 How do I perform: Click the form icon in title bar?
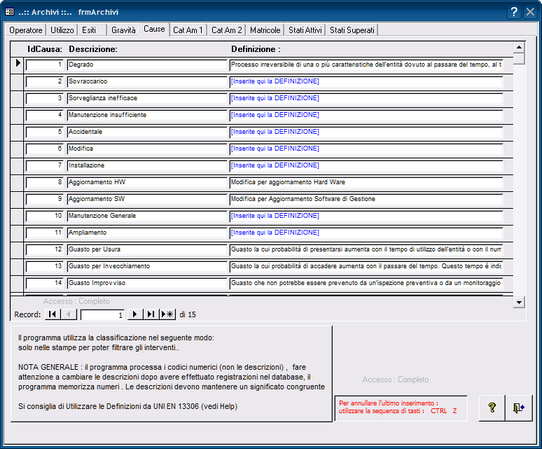pyautogui.click(x=10, y=12)
